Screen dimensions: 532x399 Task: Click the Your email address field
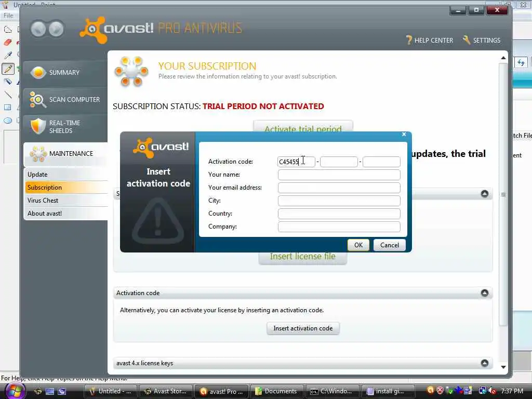click(339, 188)
